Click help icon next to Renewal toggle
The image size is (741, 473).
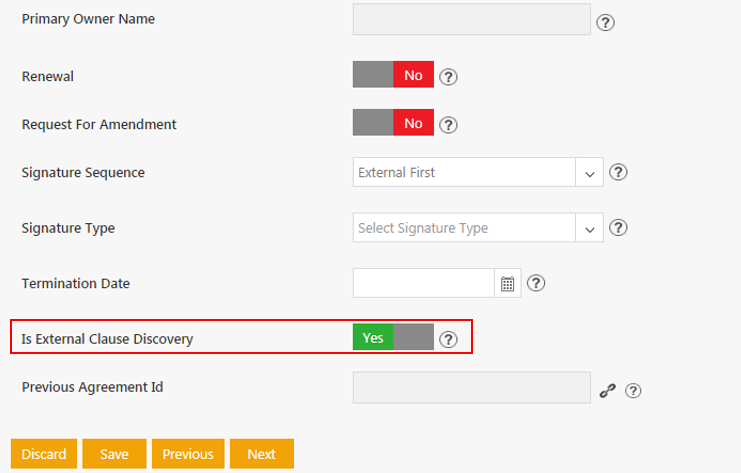[x=449, y=77]
